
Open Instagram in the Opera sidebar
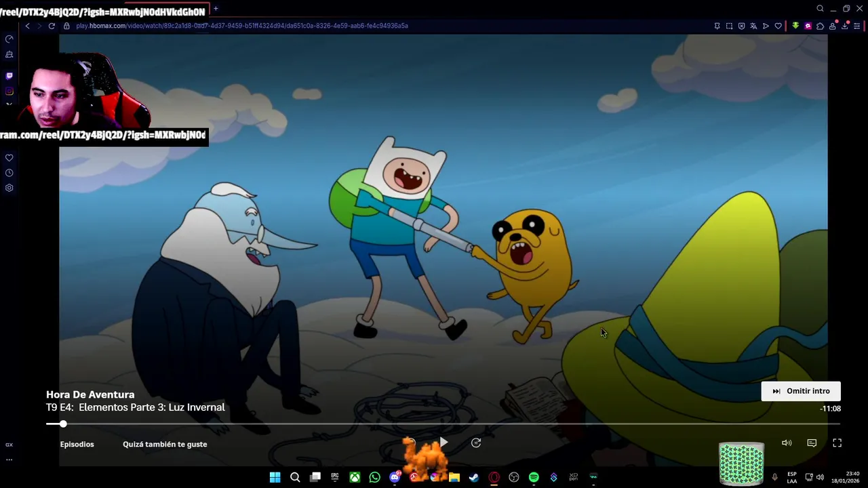coord(9,91)
